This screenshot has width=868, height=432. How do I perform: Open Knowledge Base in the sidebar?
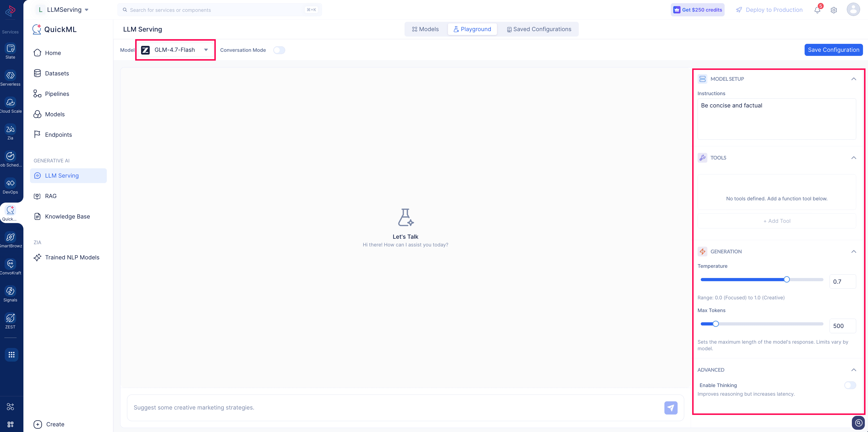click(x=68, y=216)
